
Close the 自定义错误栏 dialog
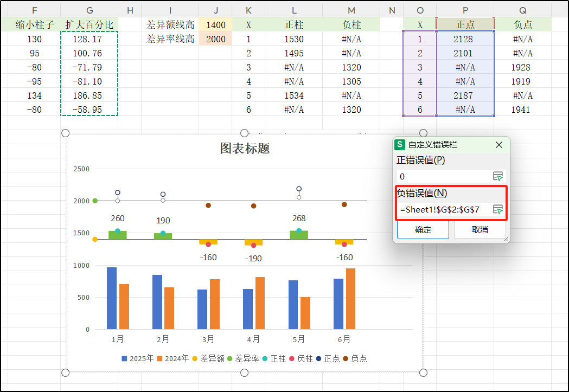click(x=499, y=145)
